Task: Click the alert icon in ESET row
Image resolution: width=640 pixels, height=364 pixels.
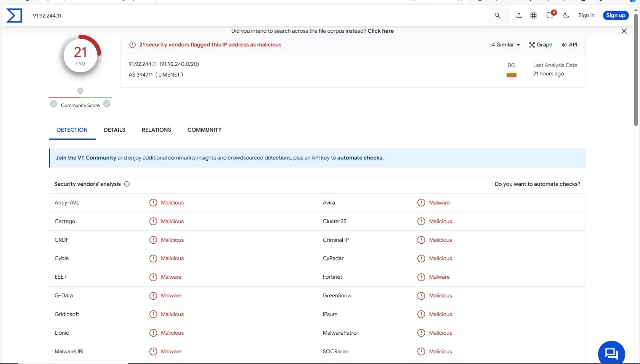Action: point(153,277)
